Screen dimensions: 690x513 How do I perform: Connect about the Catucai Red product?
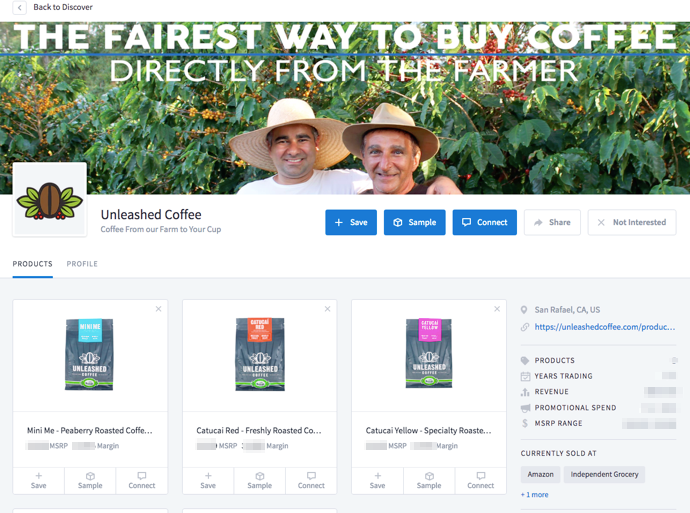pyautogui.click(x=311, y=480)
